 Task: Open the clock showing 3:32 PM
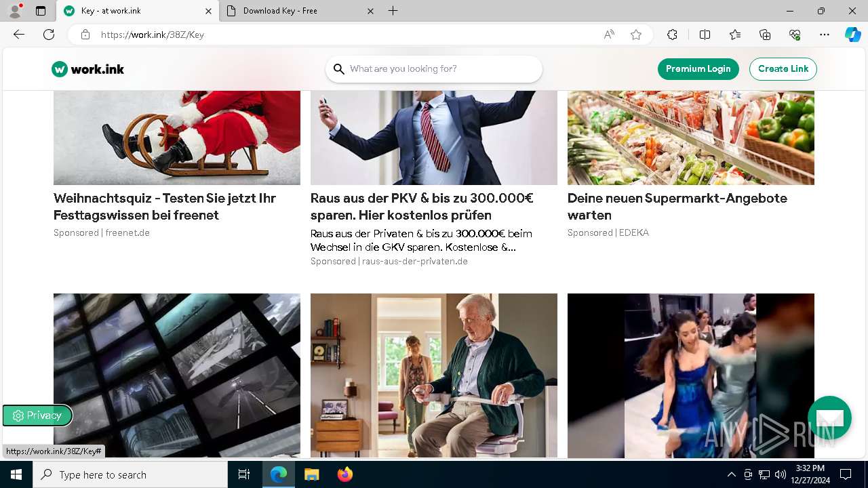pyautogui.click(x=810, y=474)
